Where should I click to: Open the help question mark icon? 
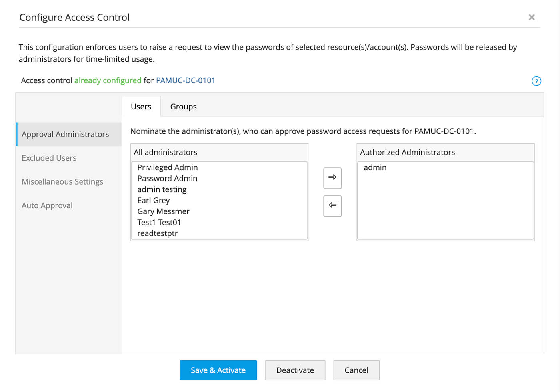click(536, 81)
